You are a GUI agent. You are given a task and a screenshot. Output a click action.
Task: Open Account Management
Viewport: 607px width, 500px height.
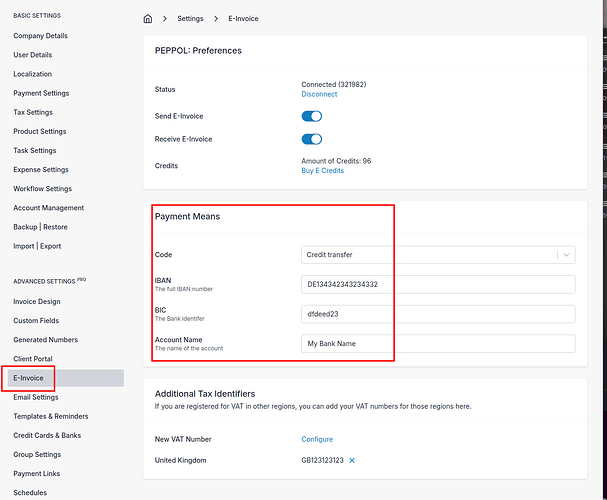pos(48,208)
